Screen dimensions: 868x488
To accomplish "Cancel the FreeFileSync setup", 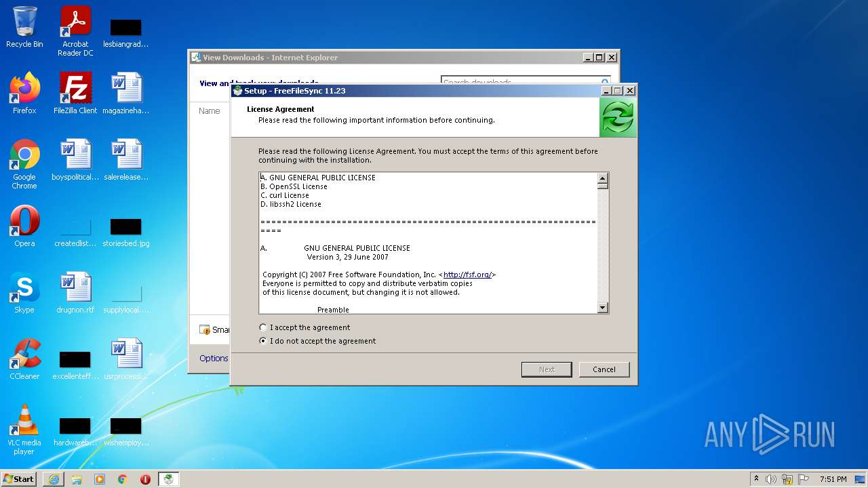I will 604,369.
